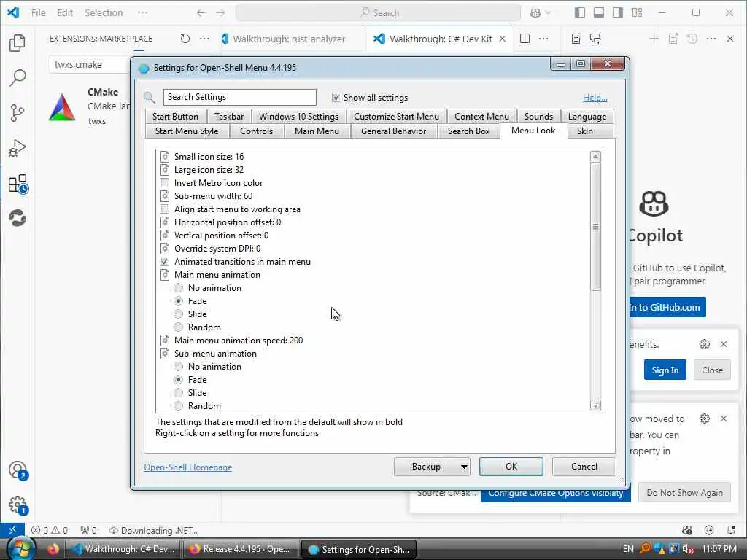Viewport: 747px width, 560px height.
Task: Open the Backup dropdown arrow
Action: [464, 467]
